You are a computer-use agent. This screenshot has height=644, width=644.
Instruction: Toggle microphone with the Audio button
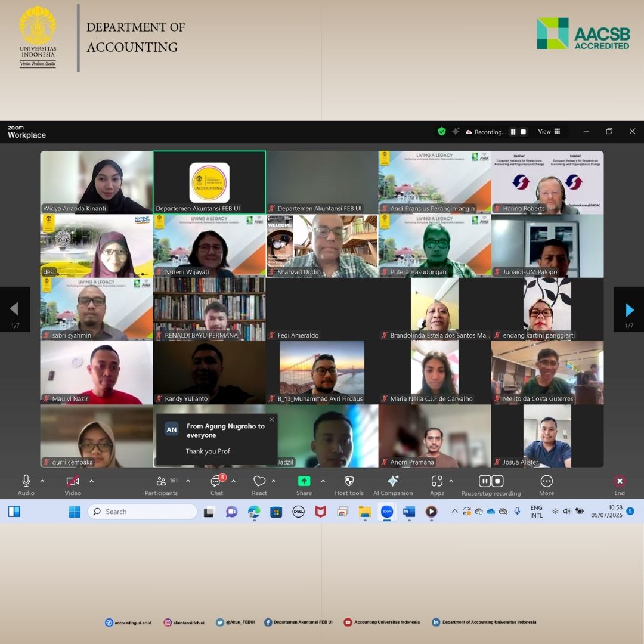(26, 481)
